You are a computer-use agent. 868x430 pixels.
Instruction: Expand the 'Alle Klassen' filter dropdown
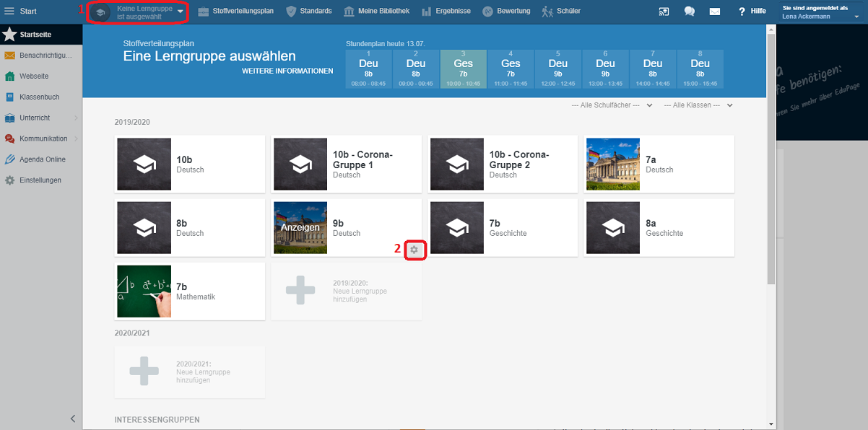tap(698, 105)
